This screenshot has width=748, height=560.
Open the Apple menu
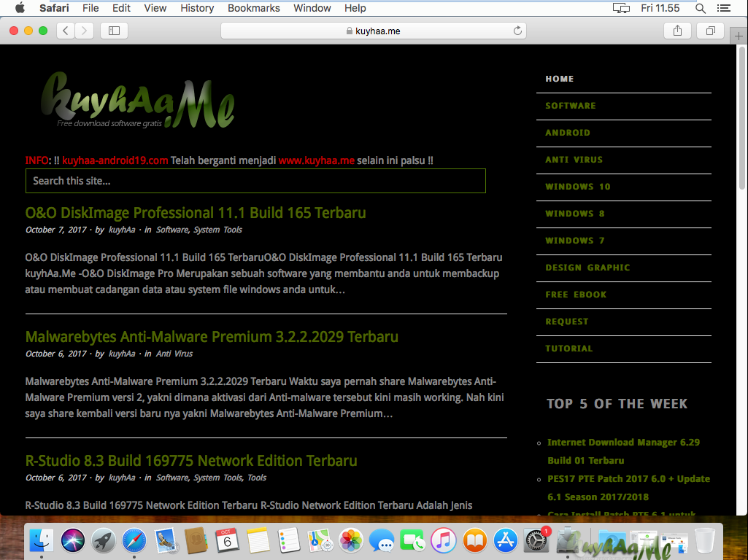pyautogui.click(x=20, y=8)
